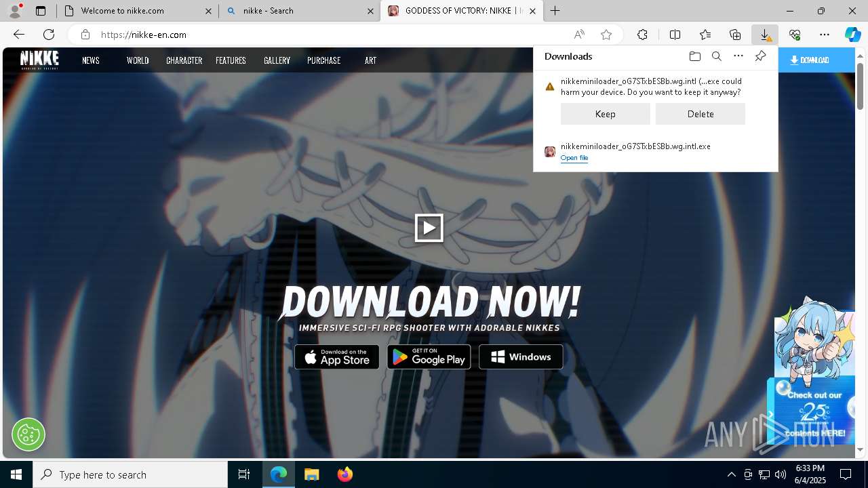Click the blue DOWNLOAD header button
This screenshot has height=488, width=868.
pos(816,60)
